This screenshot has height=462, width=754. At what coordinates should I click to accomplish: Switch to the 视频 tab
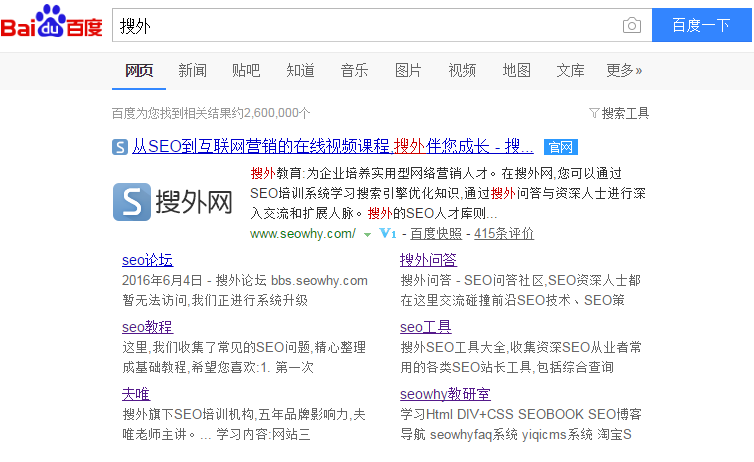click(x=462, y=71)
